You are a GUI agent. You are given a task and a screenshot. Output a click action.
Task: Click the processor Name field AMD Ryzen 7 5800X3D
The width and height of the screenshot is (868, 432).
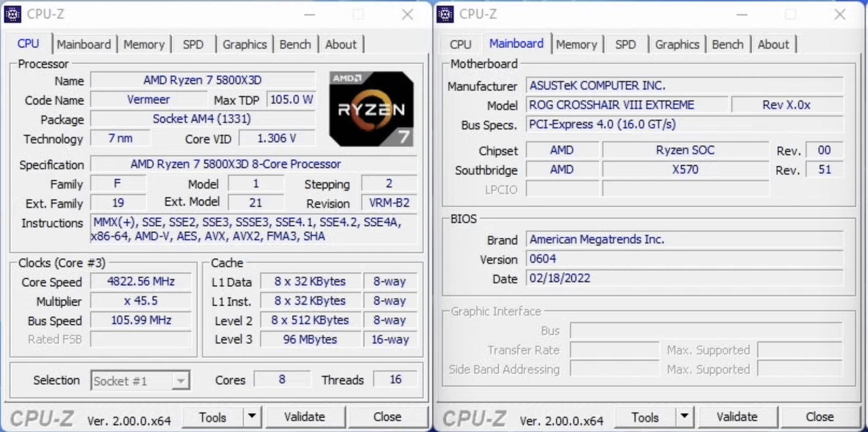(203, 80)
